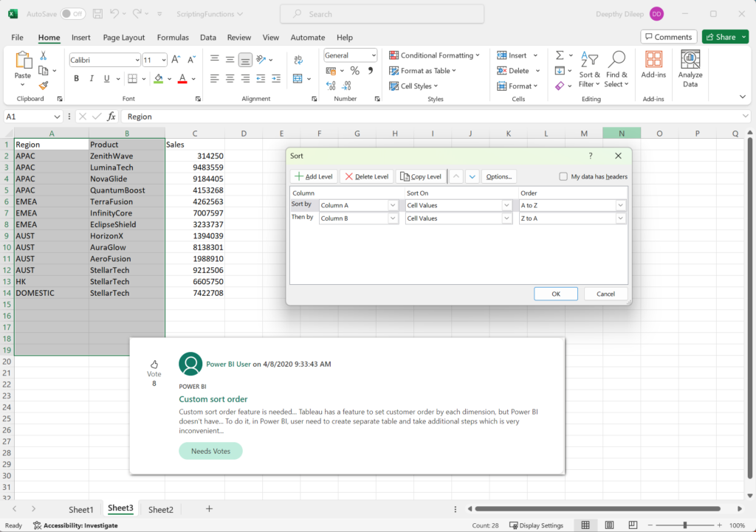
Task: Click OK in the Sort dialog
Action: pos(555,293)
